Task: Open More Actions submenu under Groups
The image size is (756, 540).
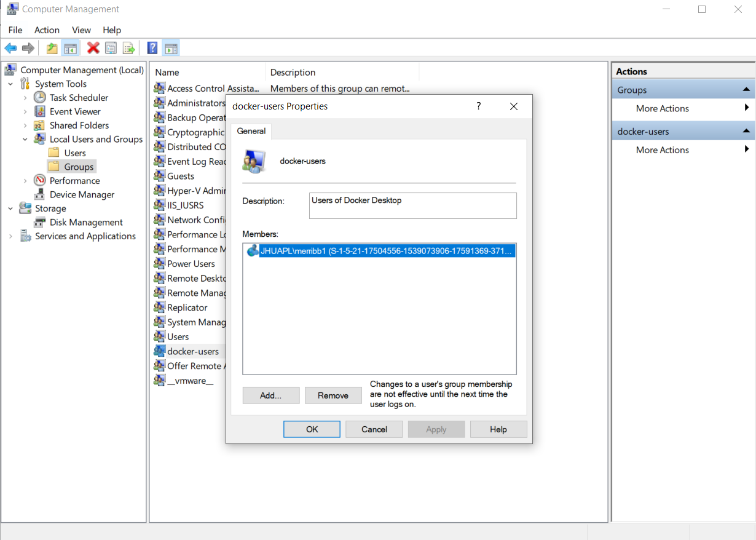Action: [x=683, y=108]
